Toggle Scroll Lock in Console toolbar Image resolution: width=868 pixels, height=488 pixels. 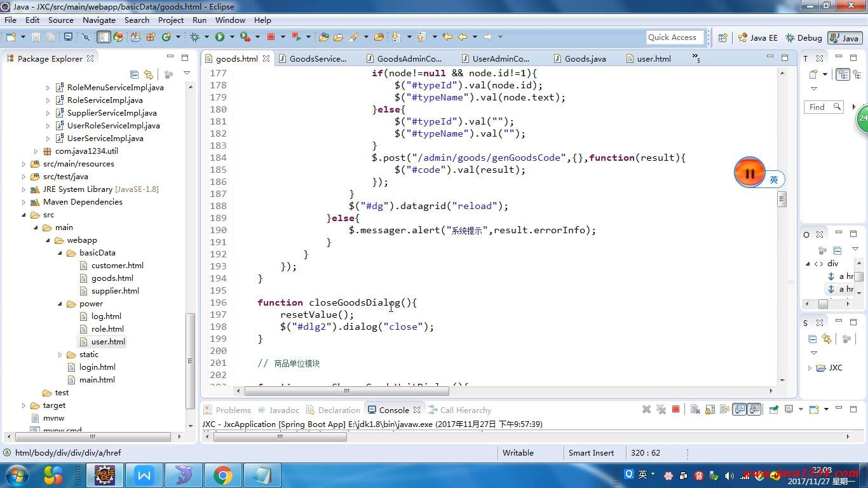pos(710,409)
